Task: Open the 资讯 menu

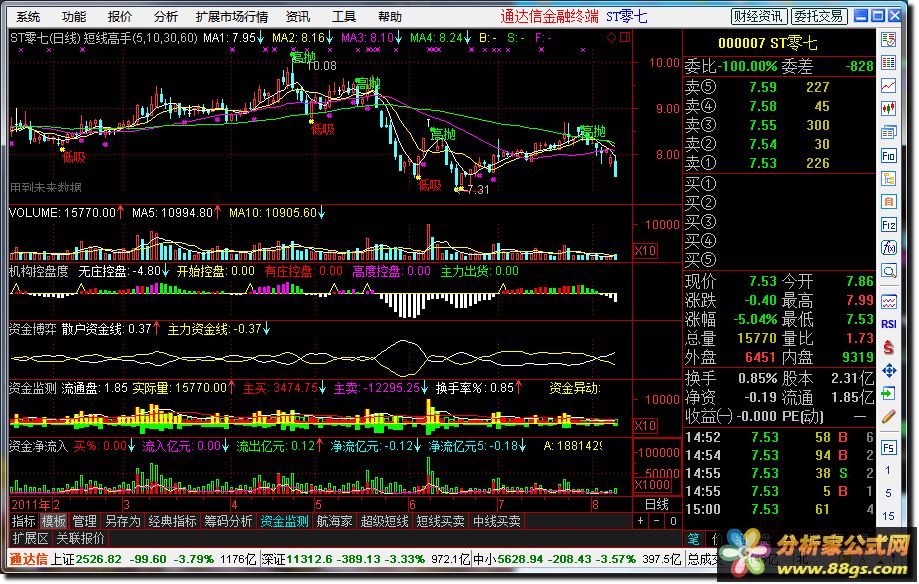Action: (x=298, y=16)
